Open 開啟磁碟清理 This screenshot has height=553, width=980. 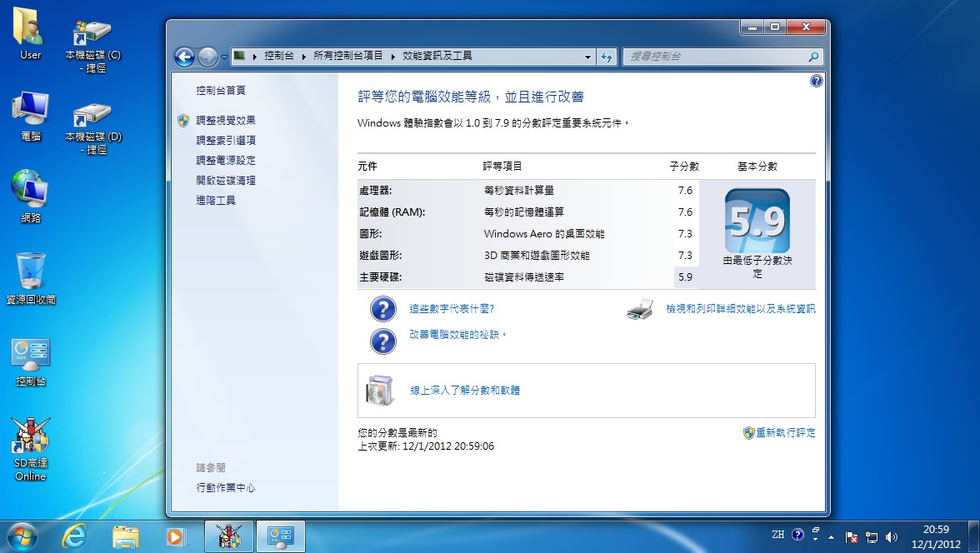[x=226, y=181]
